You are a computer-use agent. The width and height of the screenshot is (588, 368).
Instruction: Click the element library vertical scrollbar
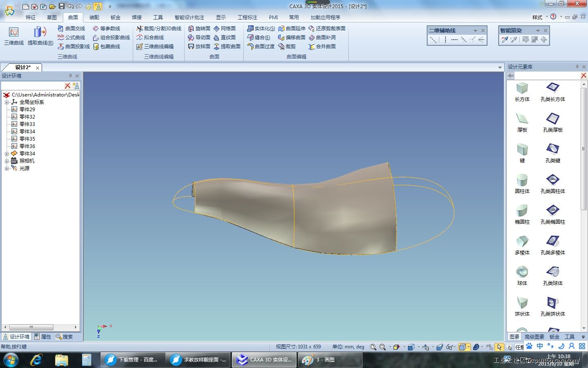tap(584, 149)
